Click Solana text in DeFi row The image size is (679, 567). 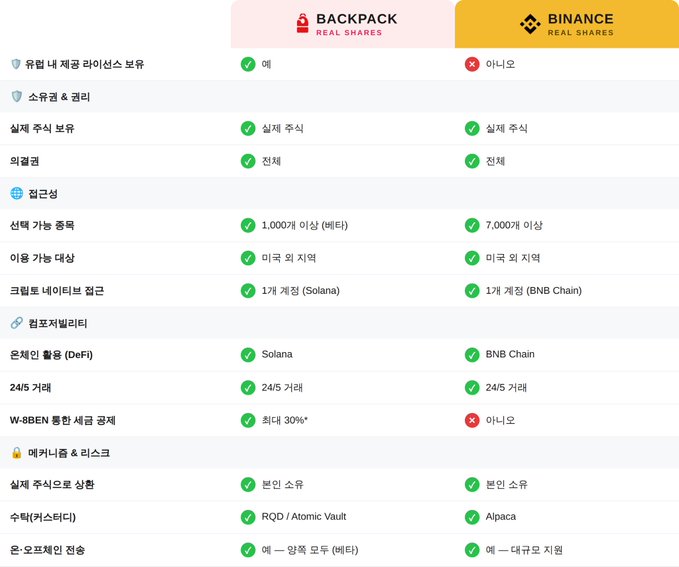pyautogui.click(x=277, y=354)
